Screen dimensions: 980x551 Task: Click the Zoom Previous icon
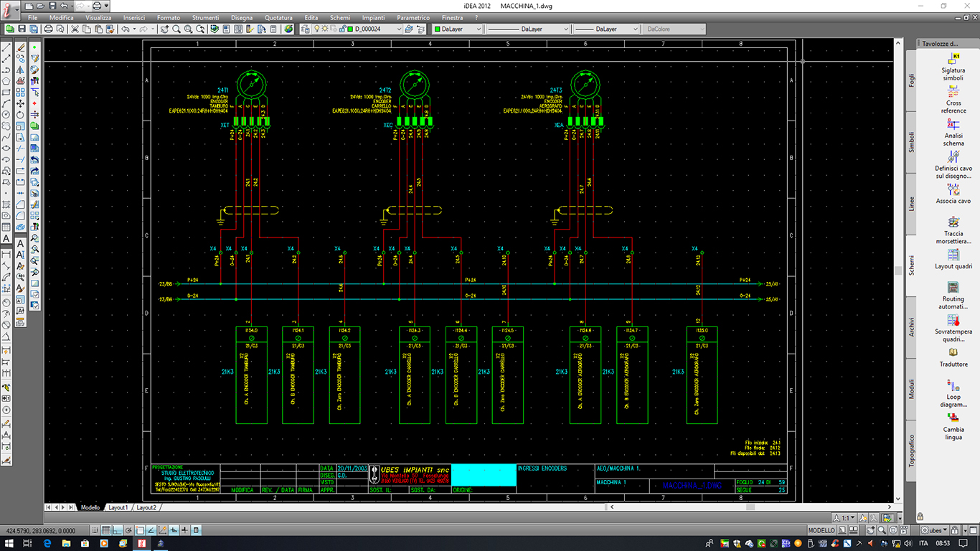coord(199,29)
